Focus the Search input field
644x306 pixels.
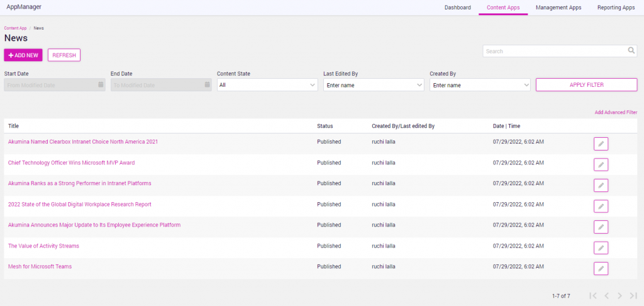(x=553, y=51)
